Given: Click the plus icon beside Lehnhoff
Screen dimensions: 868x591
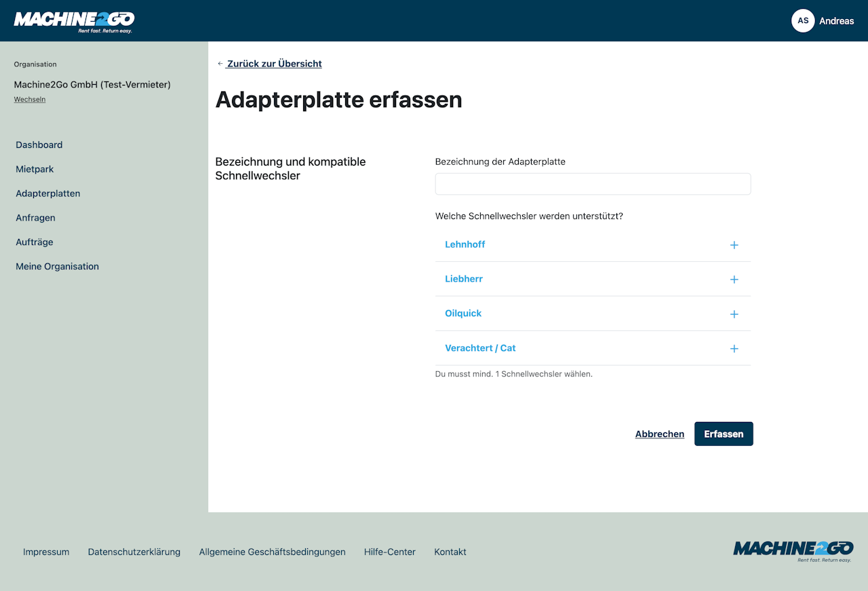Looking at the screenshot, I should tap(734, 245).
